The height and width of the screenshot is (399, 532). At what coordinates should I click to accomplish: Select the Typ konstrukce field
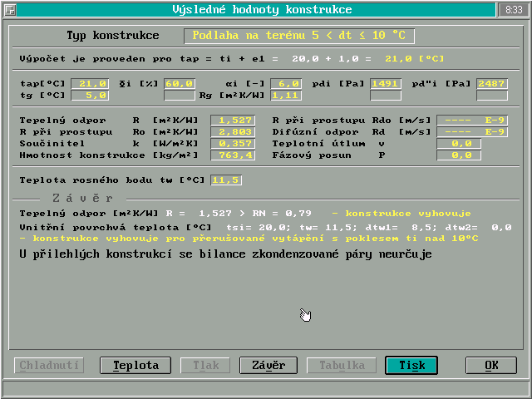coord(298,37)
